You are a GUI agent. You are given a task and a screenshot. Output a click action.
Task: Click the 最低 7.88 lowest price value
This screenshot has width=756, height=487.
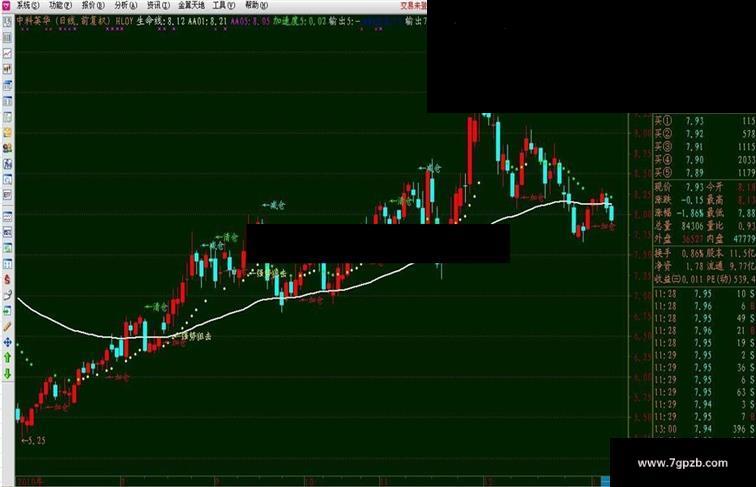pos(745,213)
